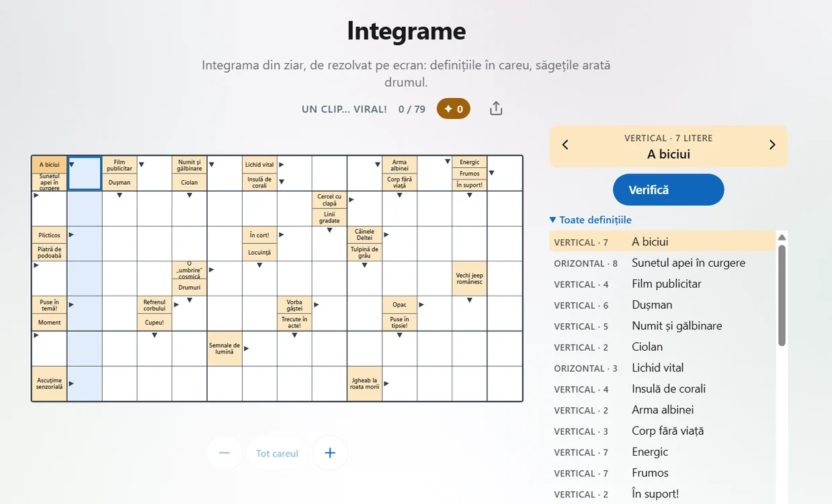Click the 'În cort!' definition cell

259,235
